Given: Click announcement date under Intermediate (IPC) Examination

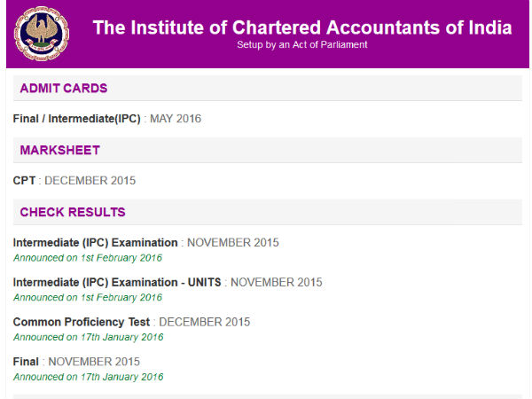Looking at the screenshot, I should 88,258.
